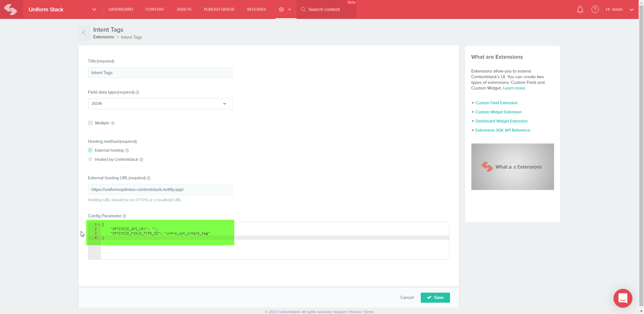
Task: Open the help question mark icon
Action: tap(595, 9)
